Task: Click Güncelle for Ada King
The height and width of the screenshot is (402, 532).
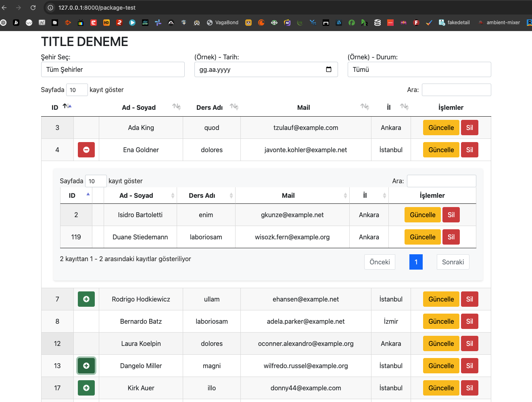Action: (x=440, y=128)
